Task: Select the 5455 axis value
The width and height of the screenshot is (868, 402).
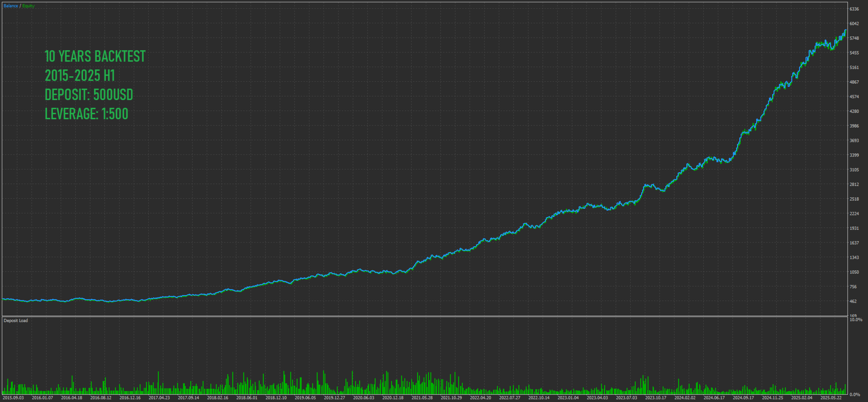Action: point(854,53)
